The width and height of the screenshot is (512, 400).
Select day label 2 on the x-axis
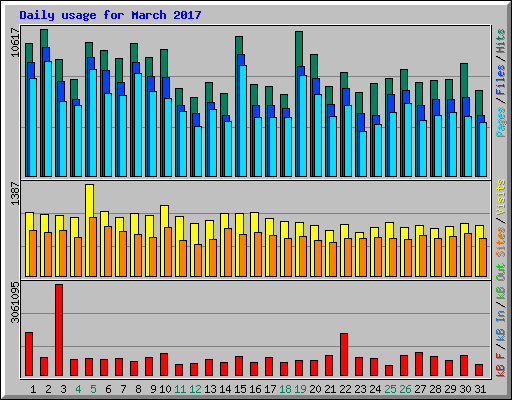pos(48,389)
